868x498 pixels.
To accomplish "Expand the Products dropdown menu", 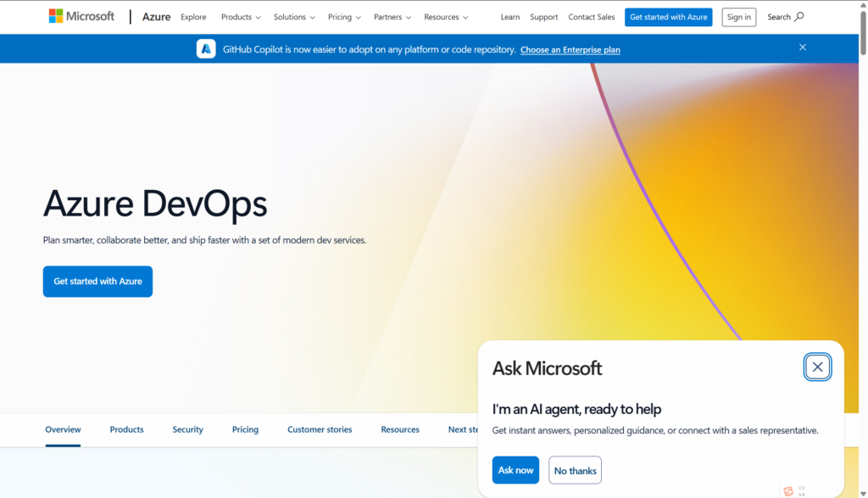I will click(x=241, y=17).
